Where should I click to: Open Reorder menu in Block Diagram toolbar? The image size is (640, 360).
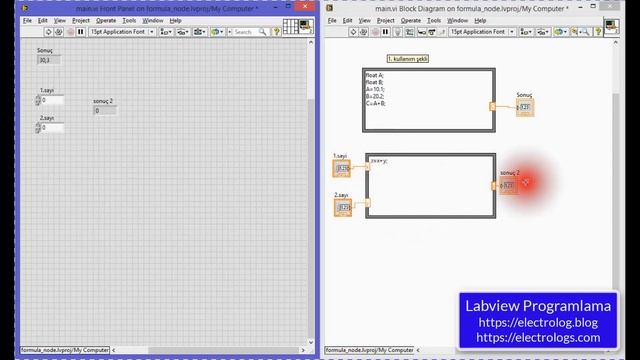tap(560, 32)
